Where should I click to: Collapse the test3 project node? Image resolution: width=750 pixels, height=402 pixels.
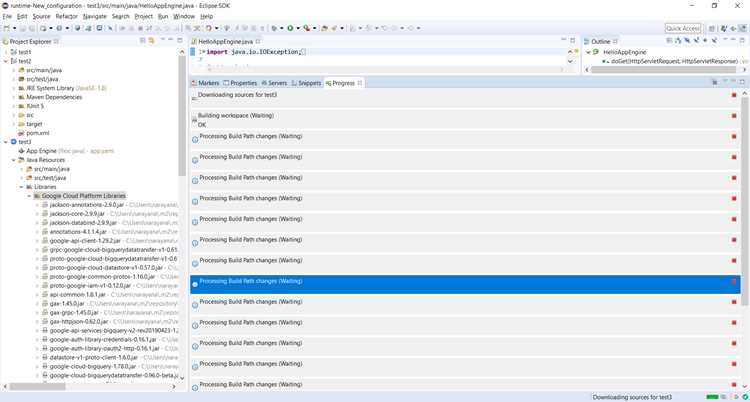[x=6, y=142]
